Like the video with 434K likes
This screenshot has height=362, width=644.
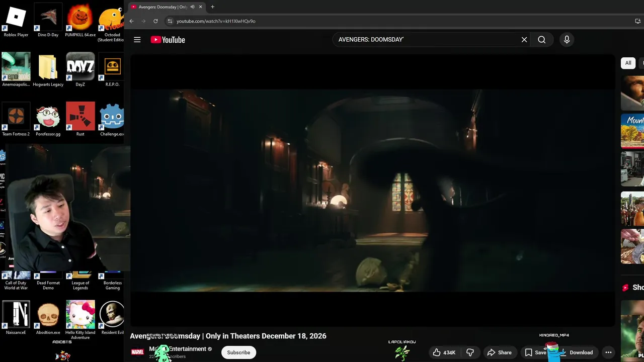click(x=444, y=352)
